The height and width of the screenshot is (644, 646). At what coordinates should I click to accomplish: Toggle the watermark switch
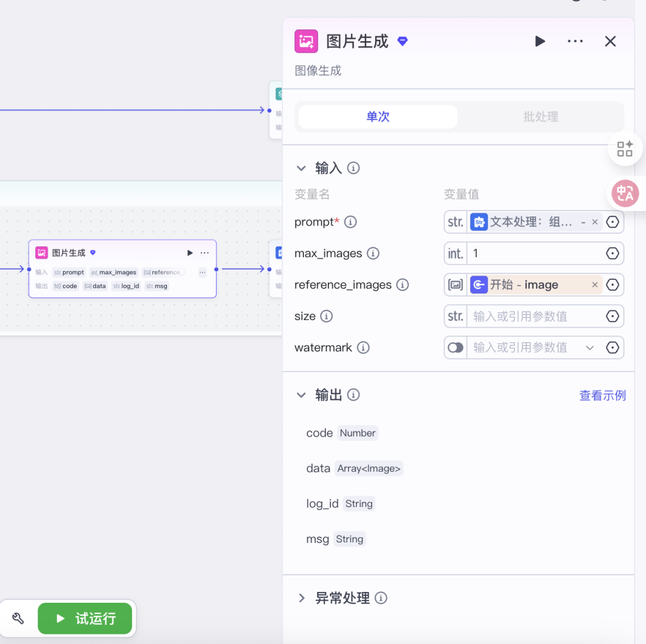coord(456,348)
